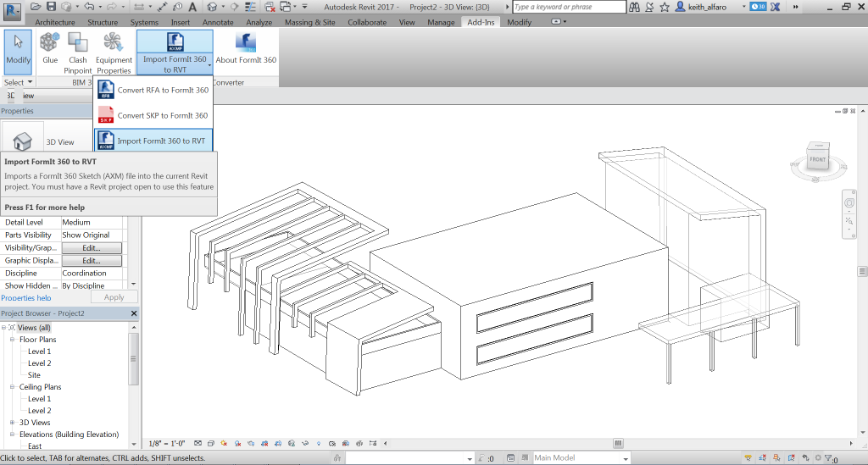This screenshot has width=868, height=465.
Task: Click the Glue tool icon
Action: [50, 48]
